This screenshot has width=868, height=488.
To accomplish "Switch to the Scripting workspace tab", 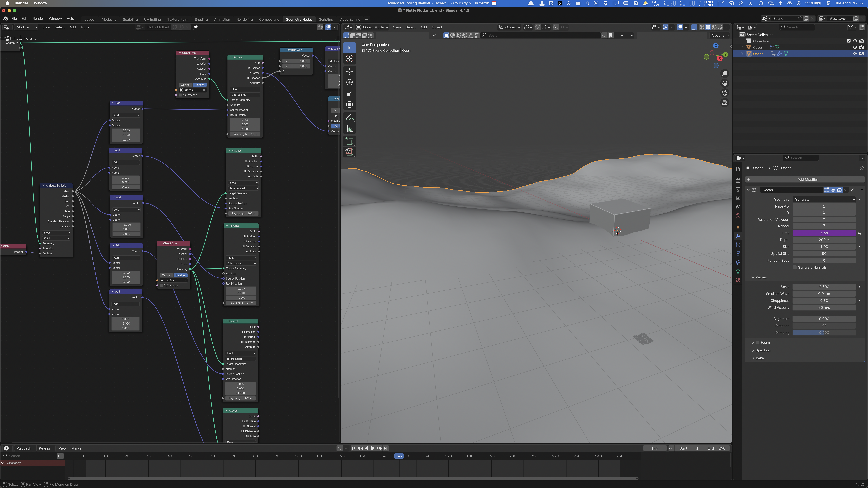I will pyautogui.click(x=326, y=20).
